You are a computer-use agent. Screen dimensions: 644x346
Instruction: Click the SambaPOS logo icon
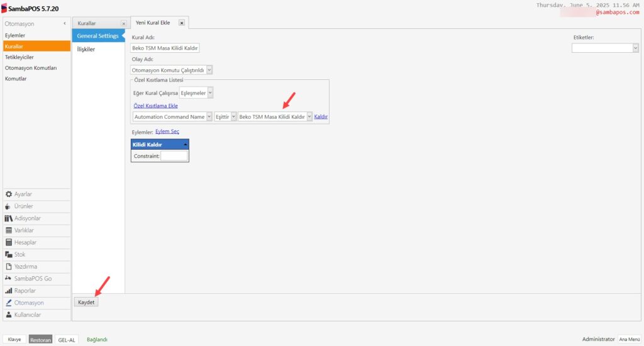click(4, 8)
